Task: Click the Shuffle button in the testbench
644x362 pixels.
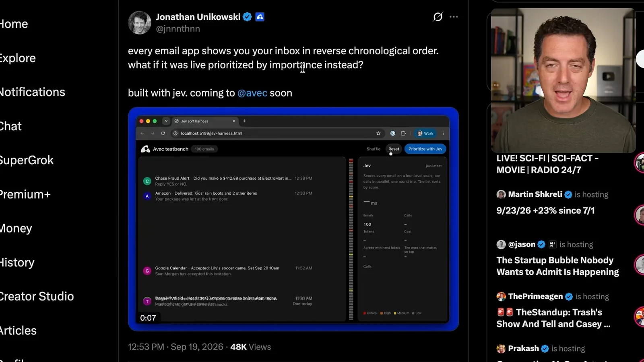Action: (374, 149)
